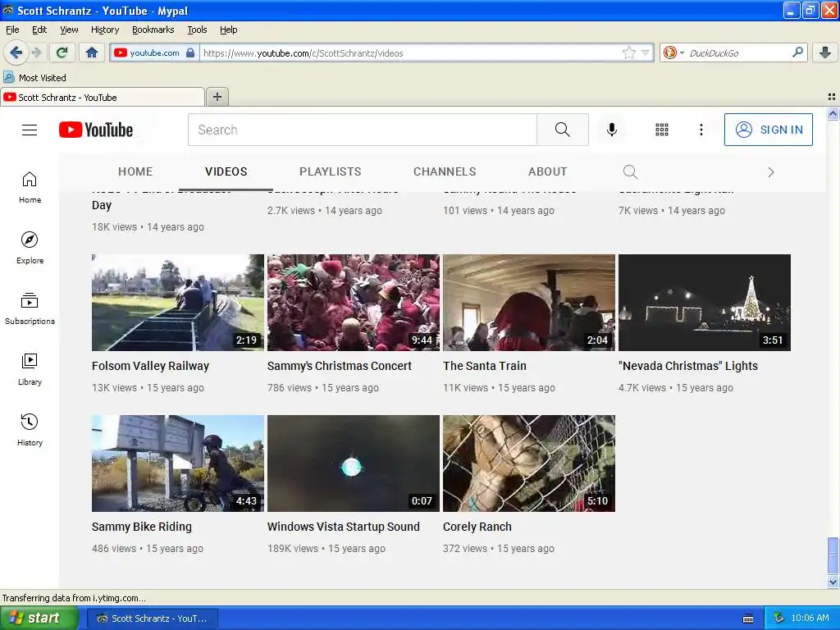
Task: Go back with the browser back arrow
Action: point(16,52)
